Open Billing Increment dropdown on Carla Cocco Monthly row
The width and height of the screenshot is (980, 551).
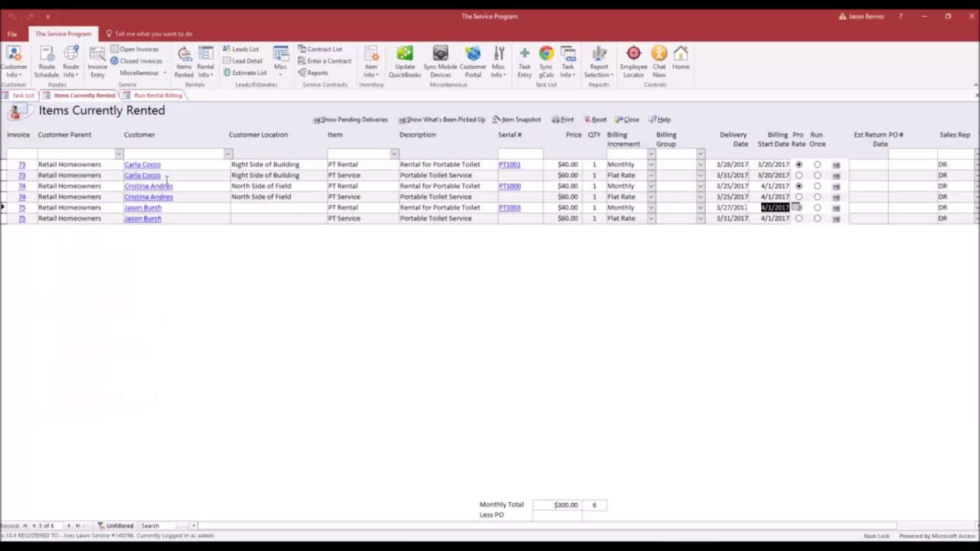pos(651,165)
